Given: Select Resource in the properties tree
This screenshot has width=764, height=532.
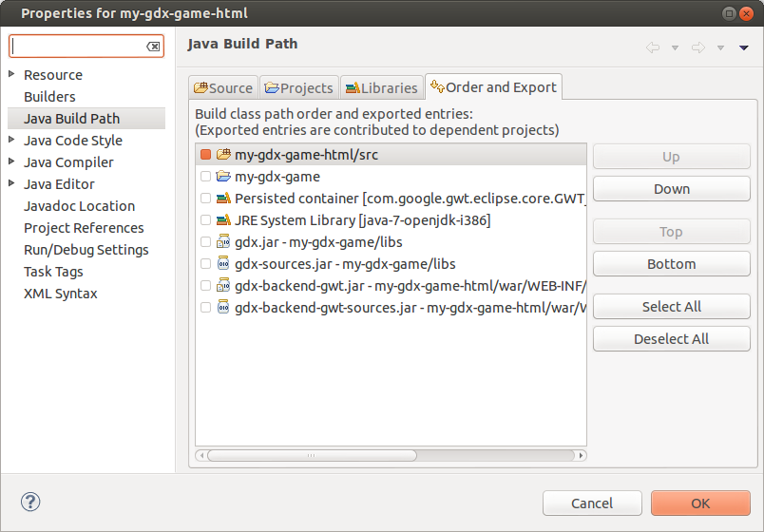Looking at the screenshot, I should (53, 75).
